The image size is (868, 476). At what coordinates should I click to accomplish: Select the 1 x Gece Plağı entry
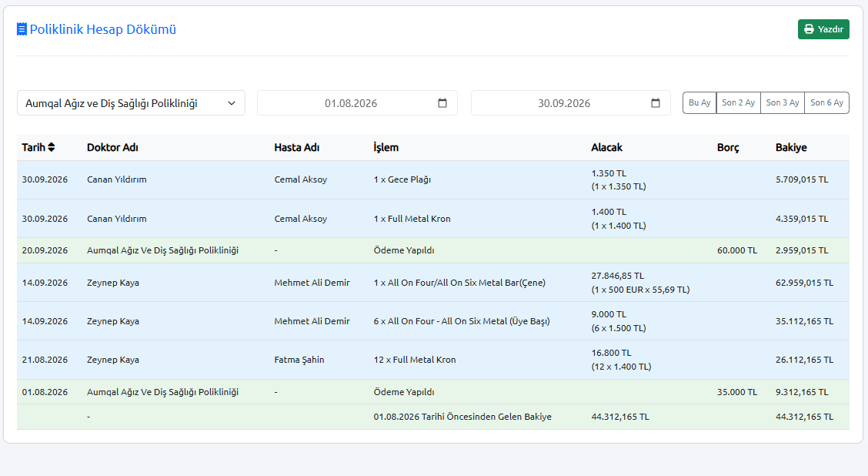402,179
